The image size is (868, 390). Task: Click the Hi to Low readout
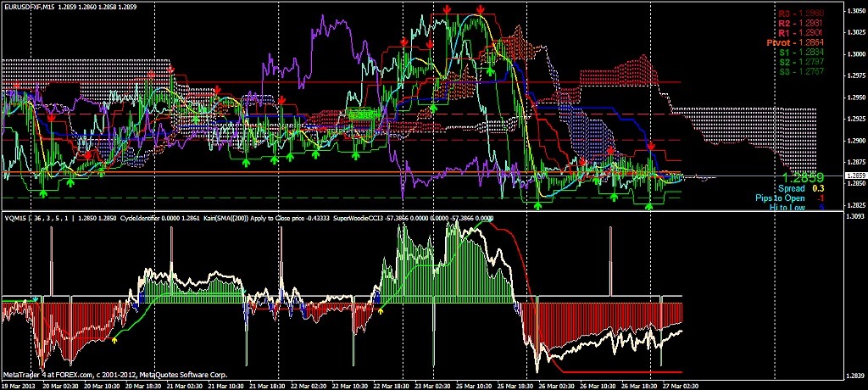(797, 207)
